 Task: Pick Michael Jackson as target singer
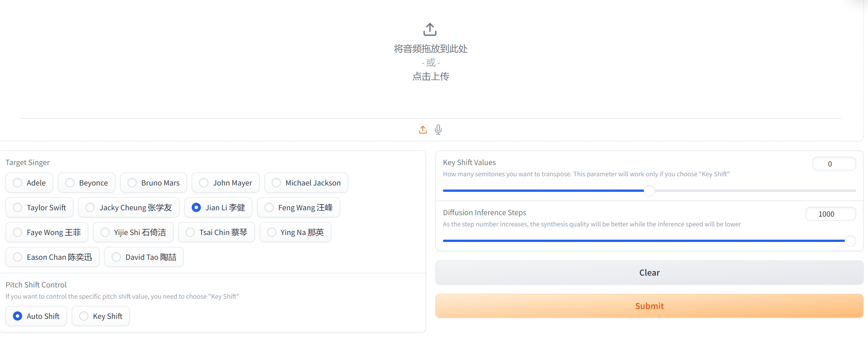tap(276, 183)
